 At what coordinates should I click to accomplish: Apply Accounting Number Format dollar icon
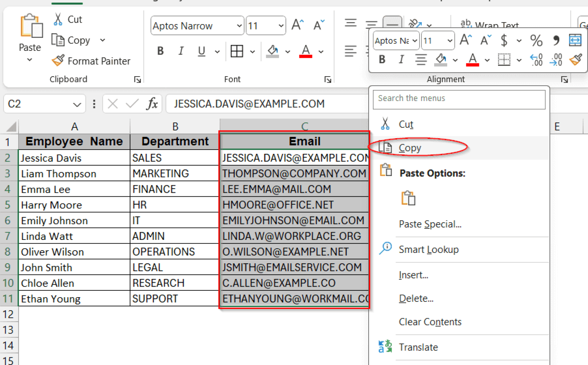505,40
